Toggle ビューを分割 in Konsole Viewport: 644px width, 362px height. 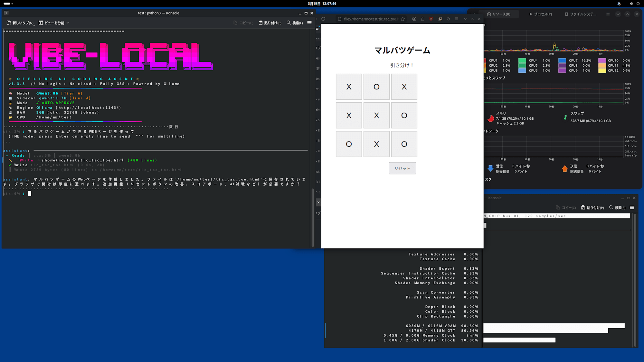54,23
